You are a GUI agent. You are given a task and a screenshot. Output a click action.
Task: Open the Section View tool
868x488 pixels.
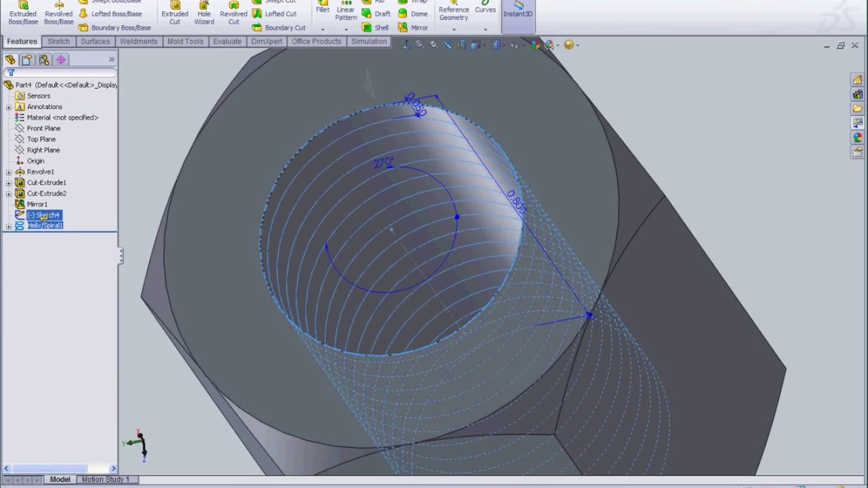462,45
